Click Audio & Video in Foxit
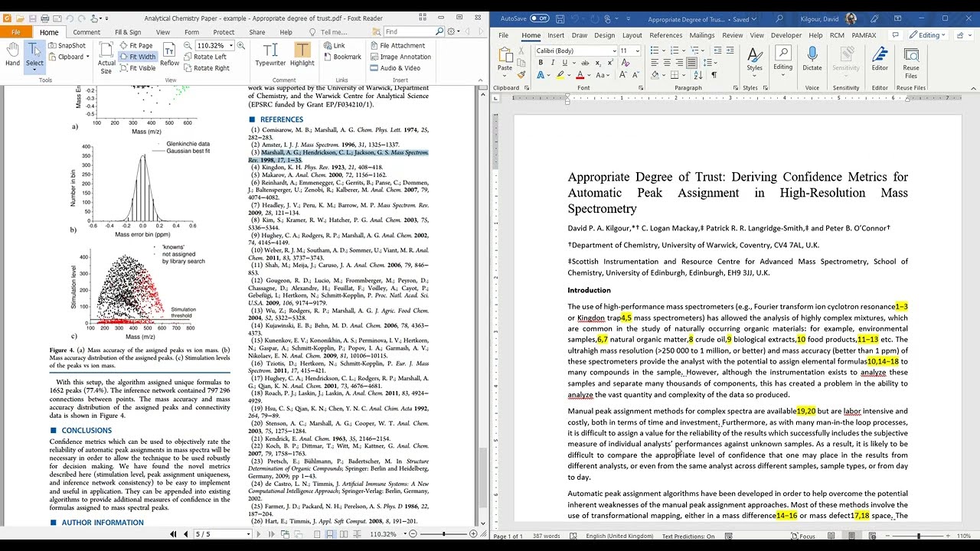The image size is (980, 551). (394, 68)
